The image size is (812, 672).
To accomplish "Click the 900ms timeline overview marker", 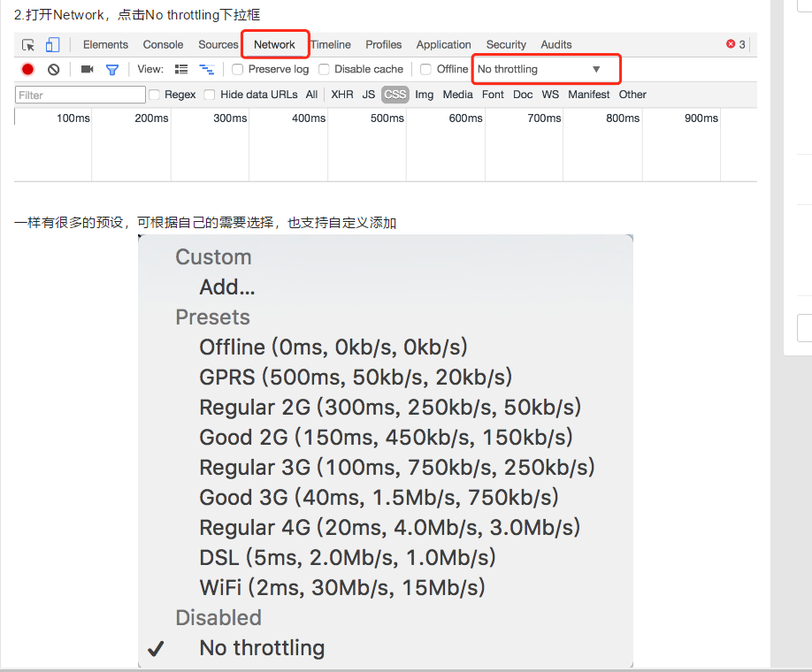I will 701,118.
